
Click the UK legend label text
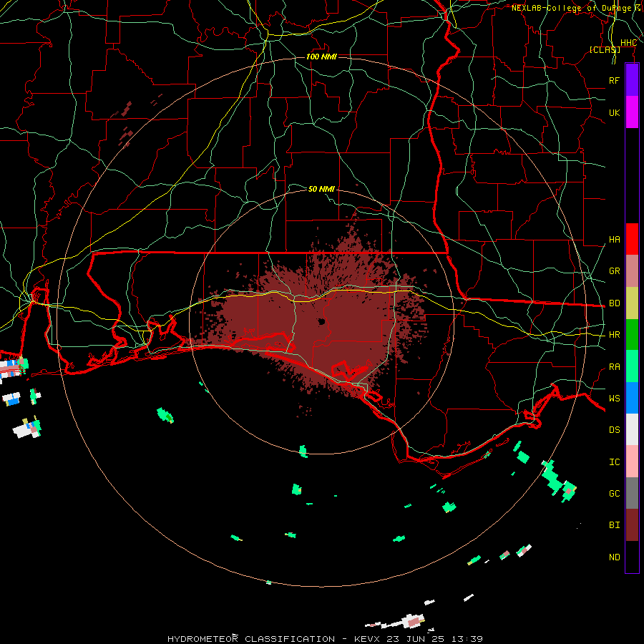(x=615, y=112)
